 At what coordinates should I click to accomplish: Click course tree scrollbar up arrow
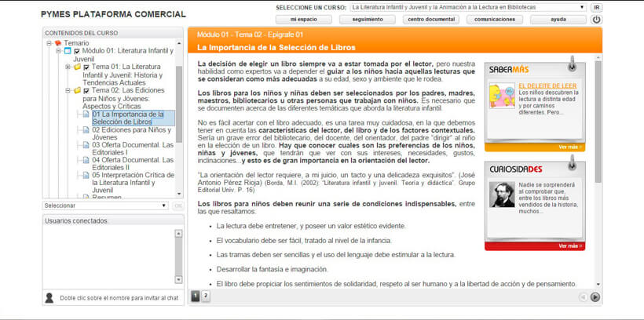179,43
